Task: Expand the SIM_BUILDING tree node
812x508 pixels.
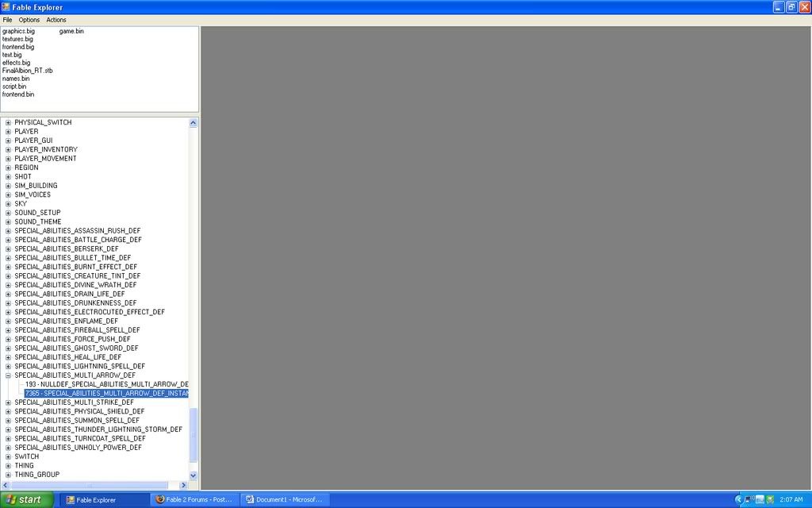Action: point(8,186)
